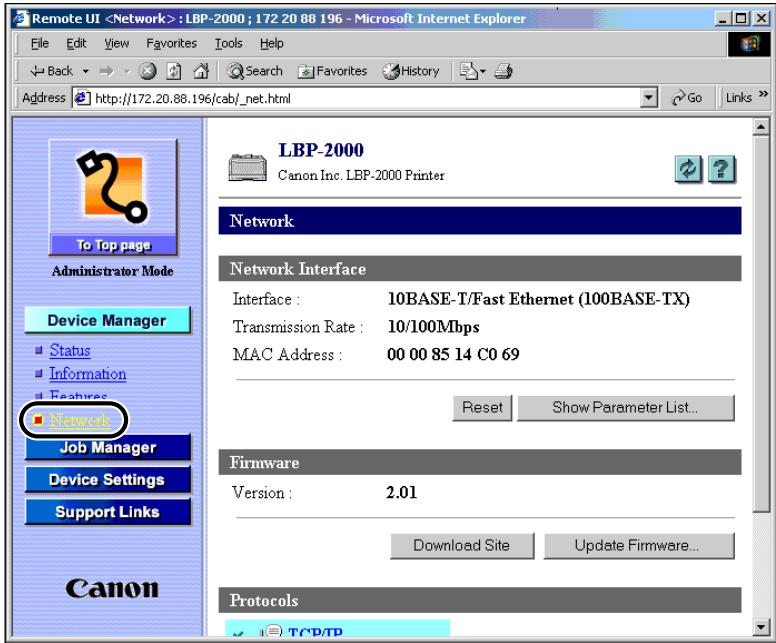
Task: Expand the Links toolbar chevron
Action: pos(764,94)
